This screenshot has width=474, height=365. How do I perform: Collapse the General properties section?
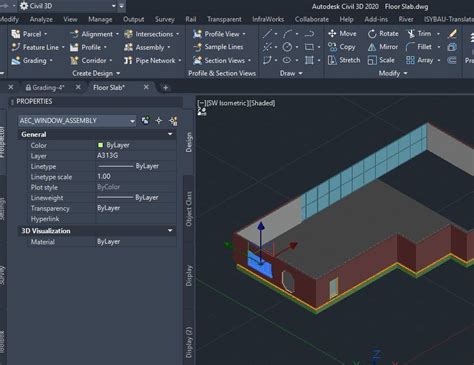(170, 134)
